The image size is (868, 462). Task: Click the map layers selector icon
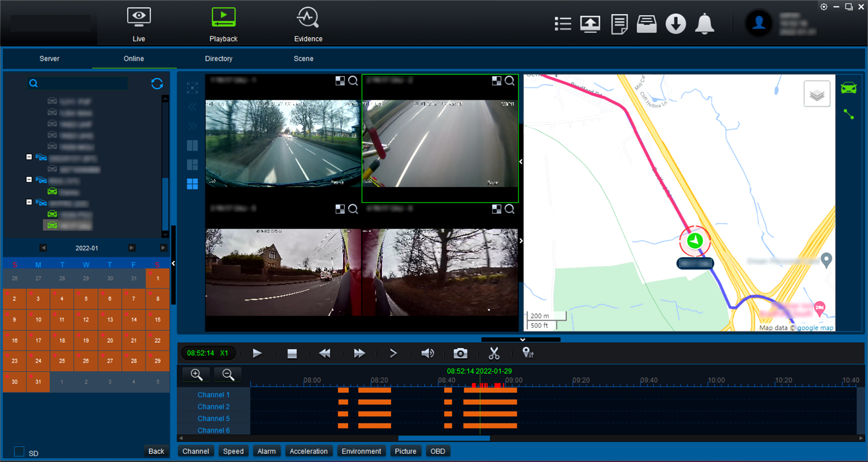(x=817, y=94)
